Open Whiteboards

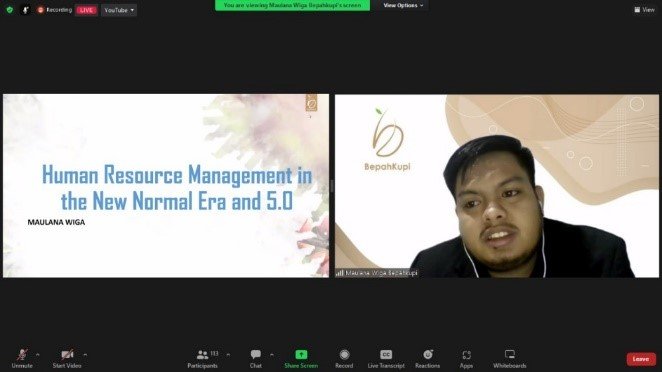(510, 358)
